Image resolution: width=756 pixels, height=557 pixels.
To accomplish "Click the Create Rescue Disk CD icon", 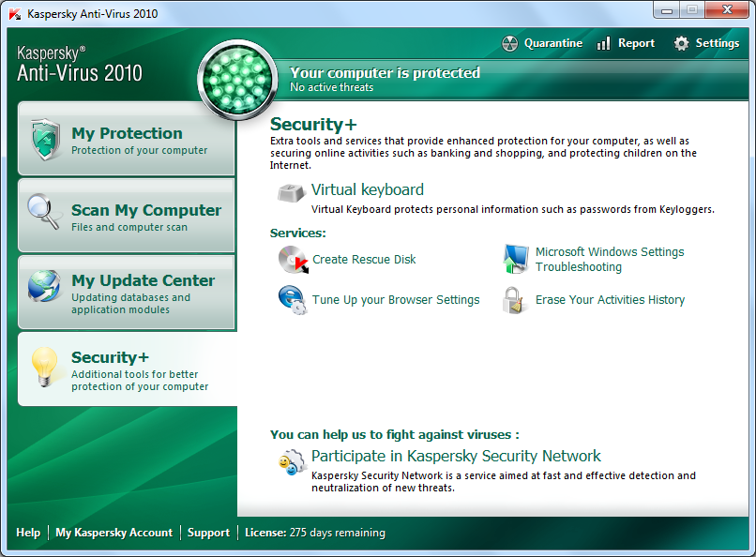I will (294, 259).
